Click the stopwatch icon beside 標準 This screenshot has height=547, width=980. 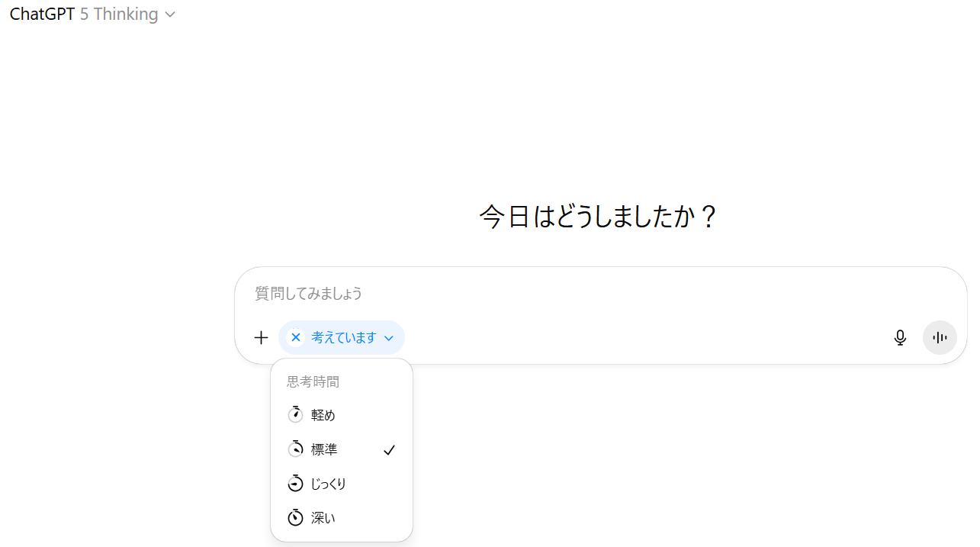[x=295, y=449]
